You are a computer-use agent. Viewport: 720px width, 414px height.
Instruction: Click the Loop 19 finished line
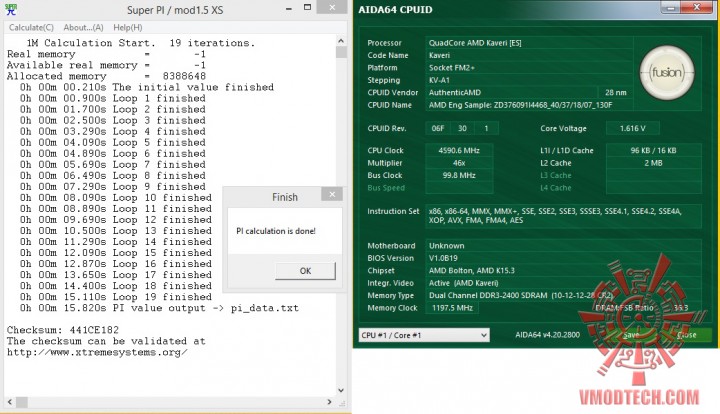coord(116,297)
